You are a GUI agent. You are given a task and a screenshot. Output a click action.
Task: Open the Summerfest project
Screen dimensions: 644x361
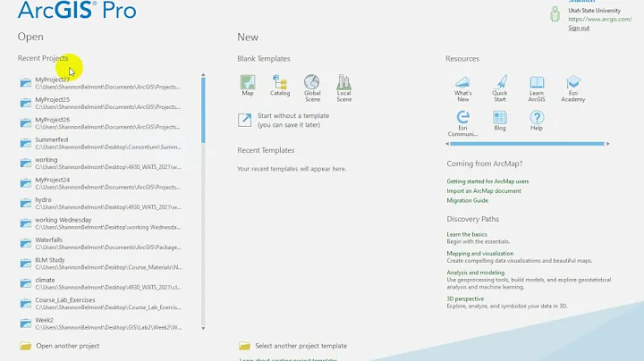(100, 143)
